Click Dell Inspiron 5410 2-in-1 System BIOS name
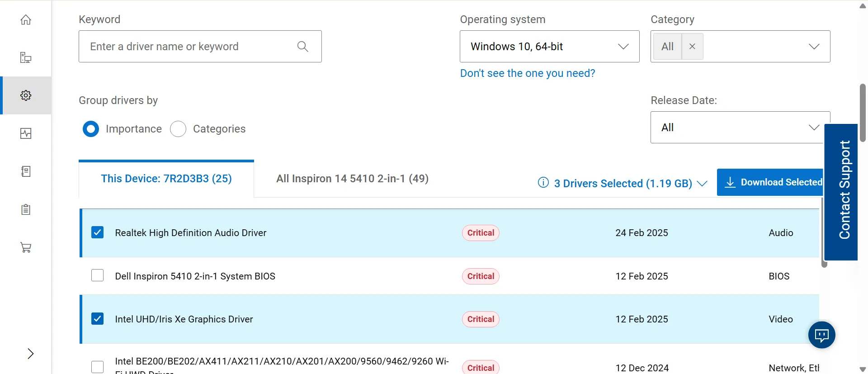The height and width of the screenshot is (374, 868). click(195, 276)
